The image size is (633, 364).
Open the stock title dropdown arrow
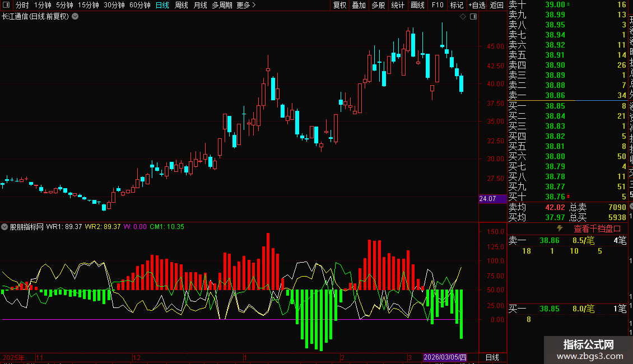pos(75,17)
